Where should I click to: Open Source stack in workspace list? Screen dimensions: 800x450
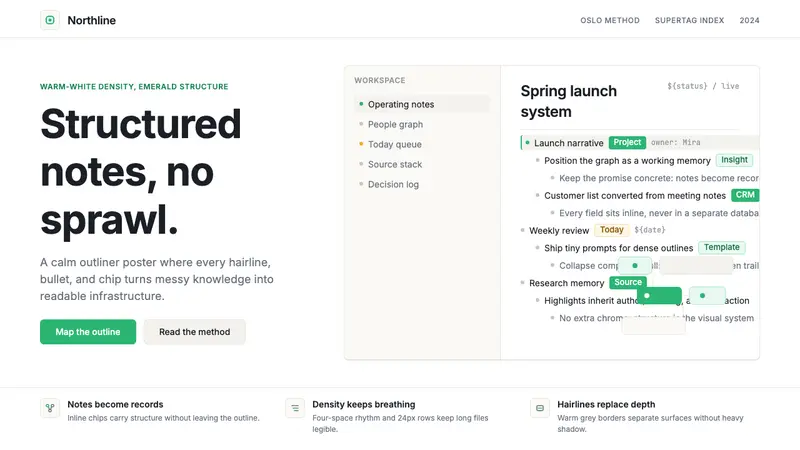point(421,164)
